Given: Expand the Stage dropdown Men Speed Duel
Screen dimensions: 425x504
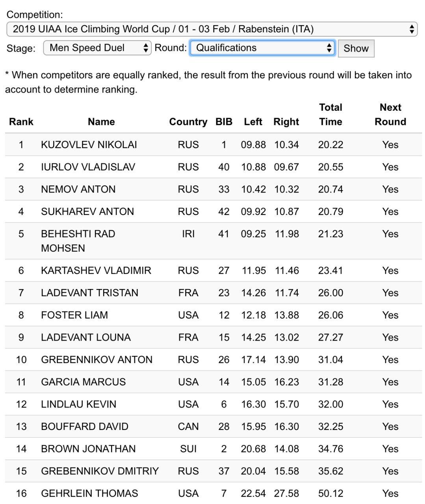Looking at the screenshot, I should [97, 48].
